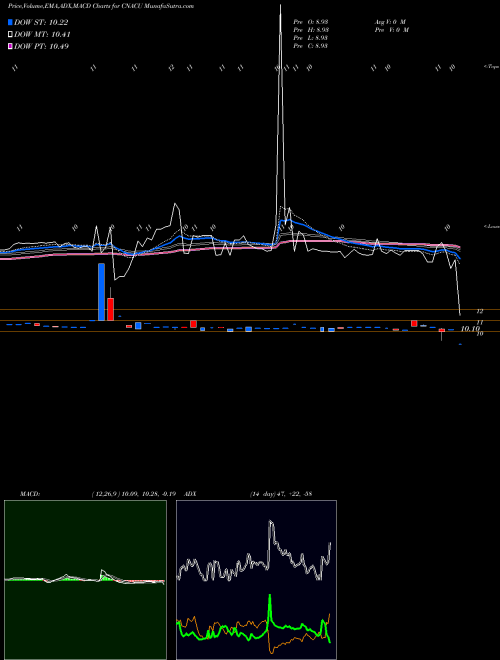
Task: Click the 12 price axis label
Action: pos(479,311)
